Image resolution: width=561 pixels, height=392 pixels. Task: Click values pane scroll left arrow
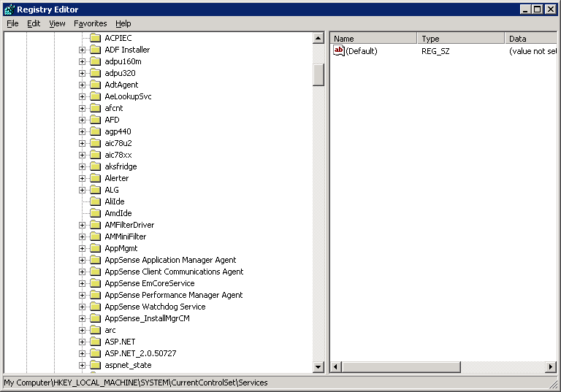coord(335,366)
